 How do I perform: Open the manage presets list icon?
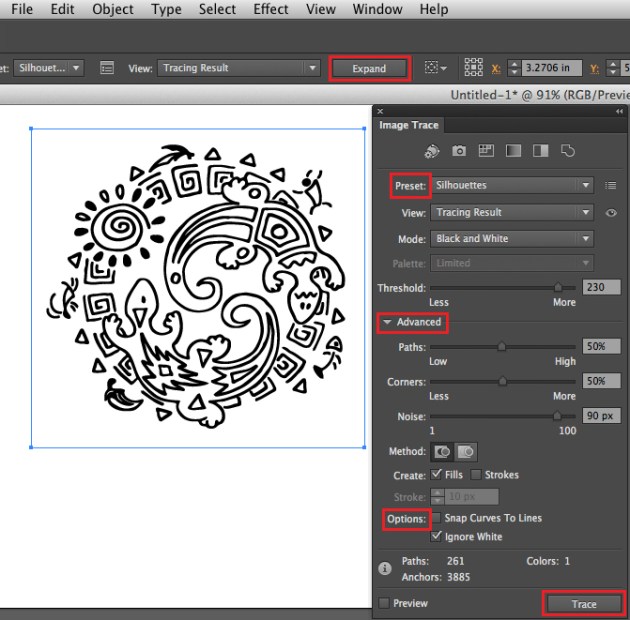610,185
